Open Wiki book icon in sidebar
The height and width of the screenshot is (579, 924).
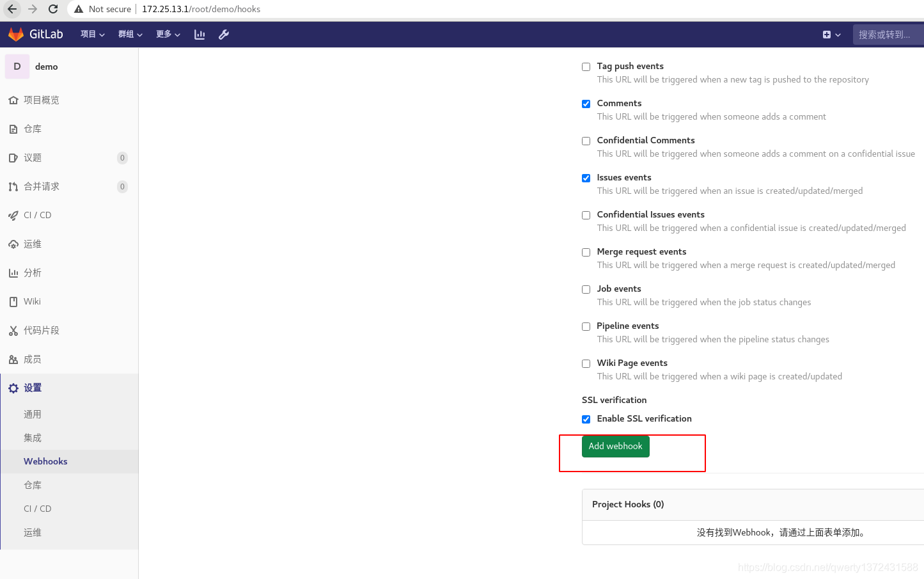13,302
